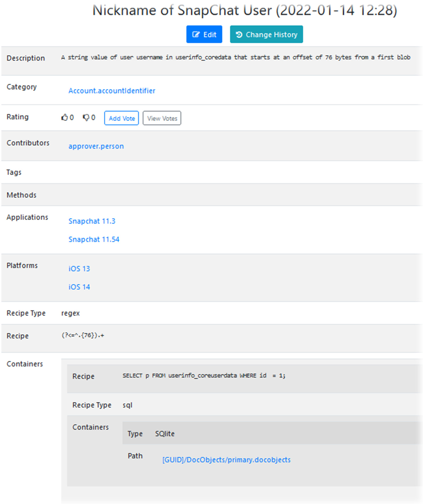This screenshot has height=504, width=423.
Task: Click the Description row label
Action: tap(26, 58)
